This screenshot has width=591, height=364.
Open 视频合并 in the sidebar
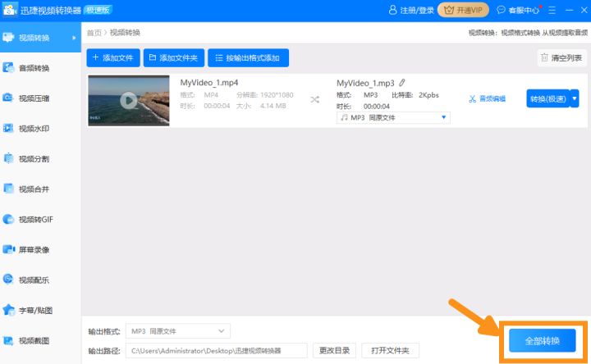point(34,189)
